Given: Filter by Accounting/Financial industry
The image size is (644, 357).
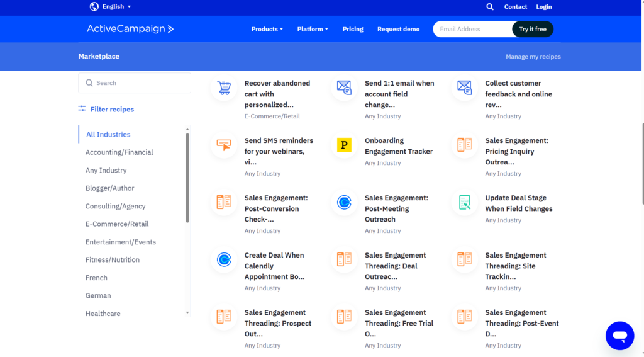Looking at the screenshot, I should coord(119,152).
